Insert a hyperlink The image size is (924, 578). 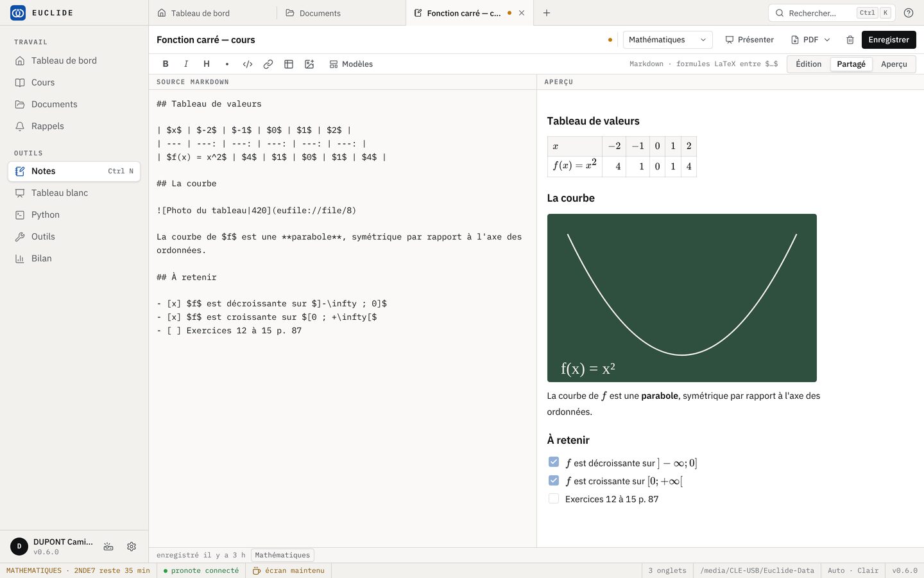click(268, 64)
